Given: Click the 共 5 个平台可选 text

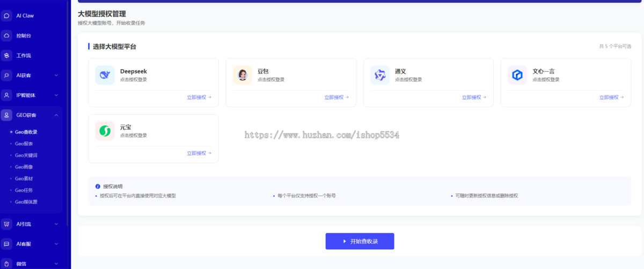Looking at the screenshot, I should pyautogui.click(x=616, y=47).
